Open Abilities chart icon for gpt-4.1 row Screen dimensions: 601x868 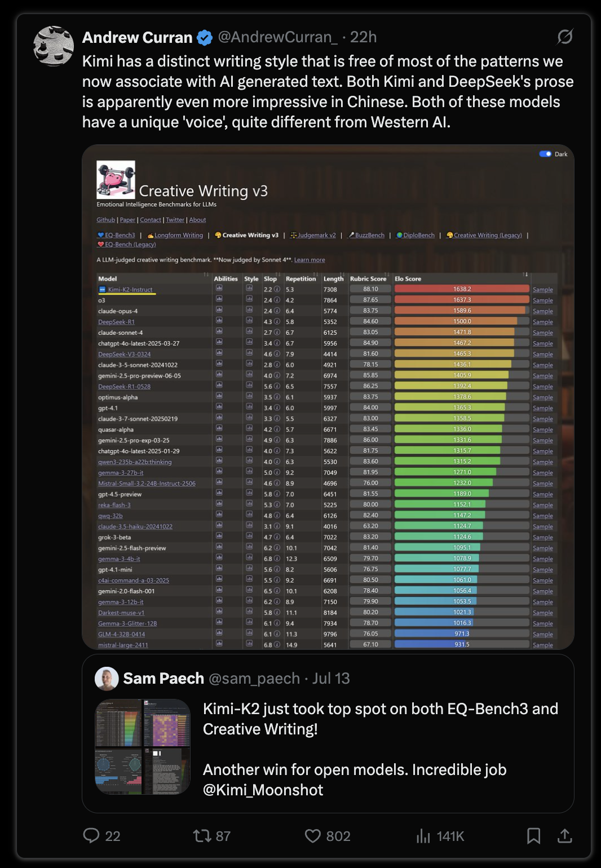tap(219, 407)
